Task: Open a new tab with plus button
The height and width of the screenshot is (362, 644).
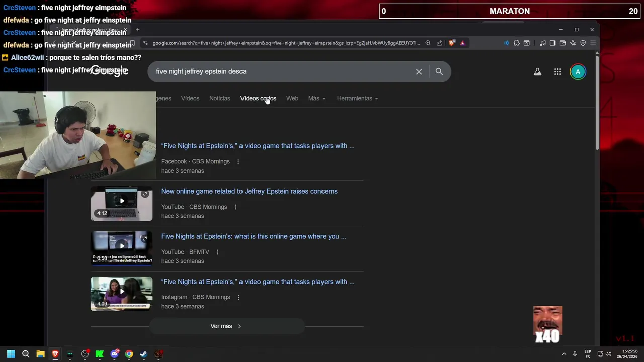Action: click(138, 30)
